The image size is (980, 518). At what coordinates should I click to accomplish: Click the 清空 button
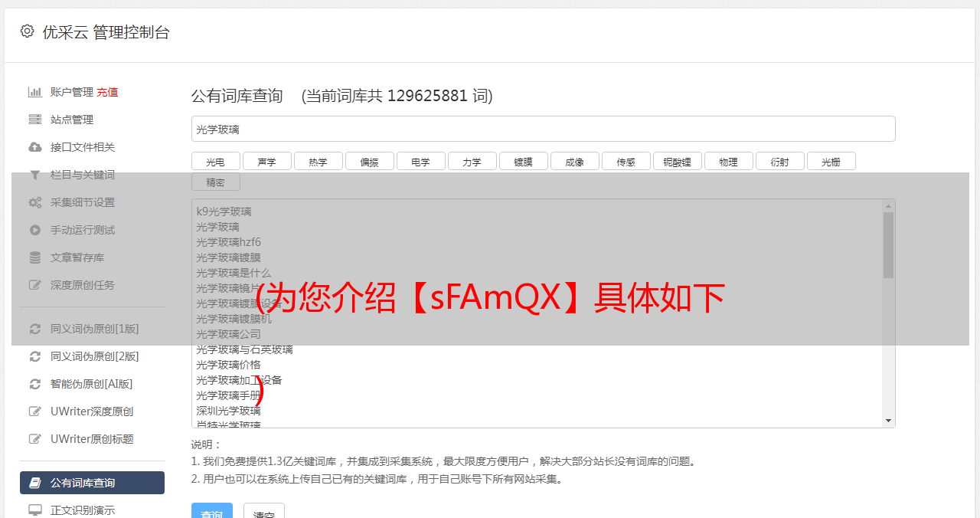point(264,513)
